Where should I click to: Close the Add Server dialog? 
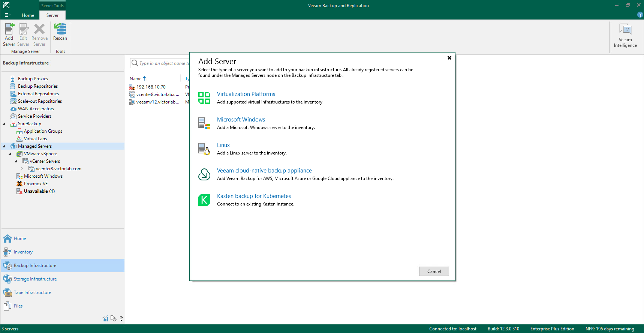(449, 58)
